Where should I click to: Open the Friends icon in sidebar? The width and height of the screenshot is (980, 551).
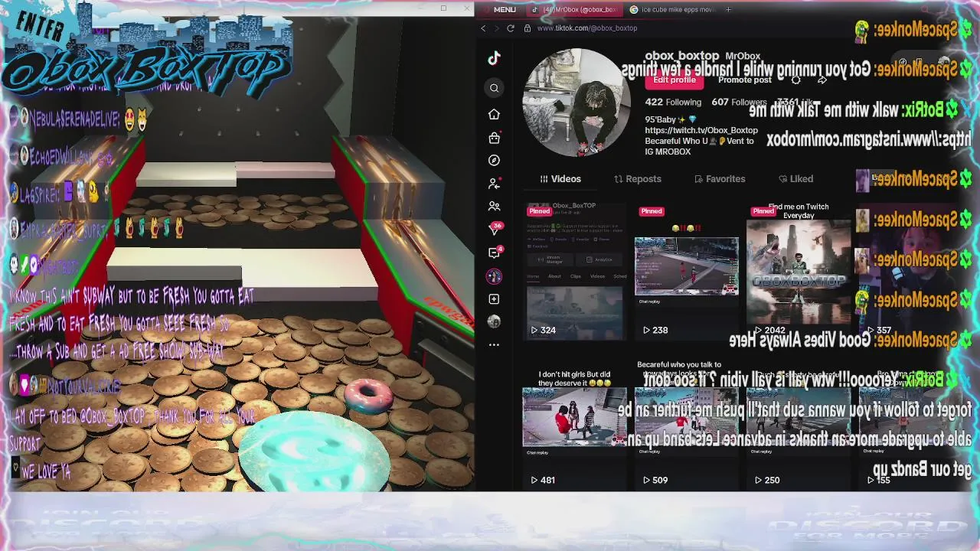(x=494, y=207)
